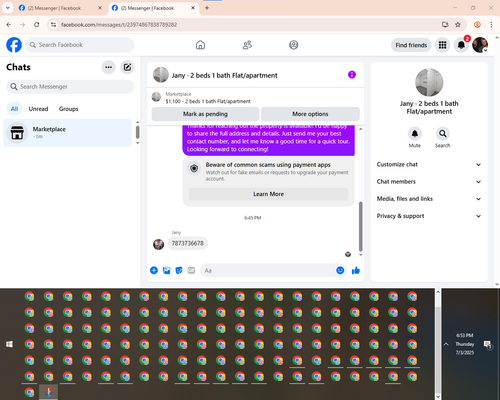Click the chat list scrollbar thumb

[x=137, y=132]
